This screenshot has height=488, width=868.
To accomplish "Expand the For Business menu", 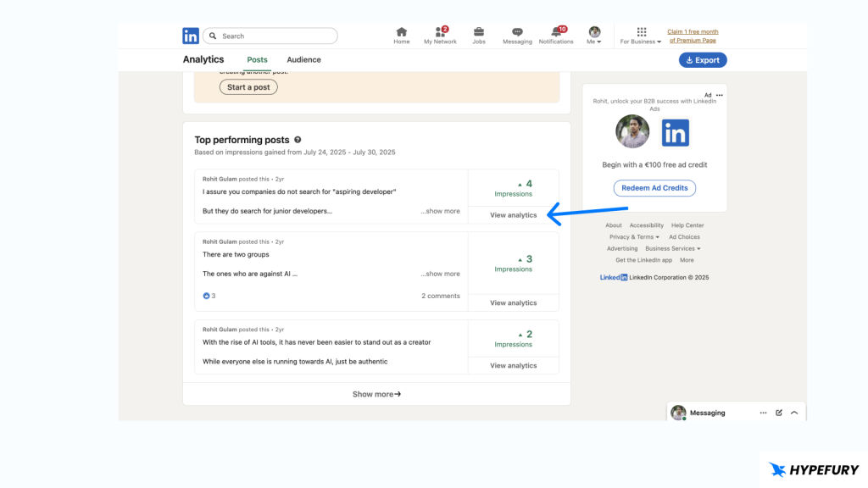I will [641, 36].
